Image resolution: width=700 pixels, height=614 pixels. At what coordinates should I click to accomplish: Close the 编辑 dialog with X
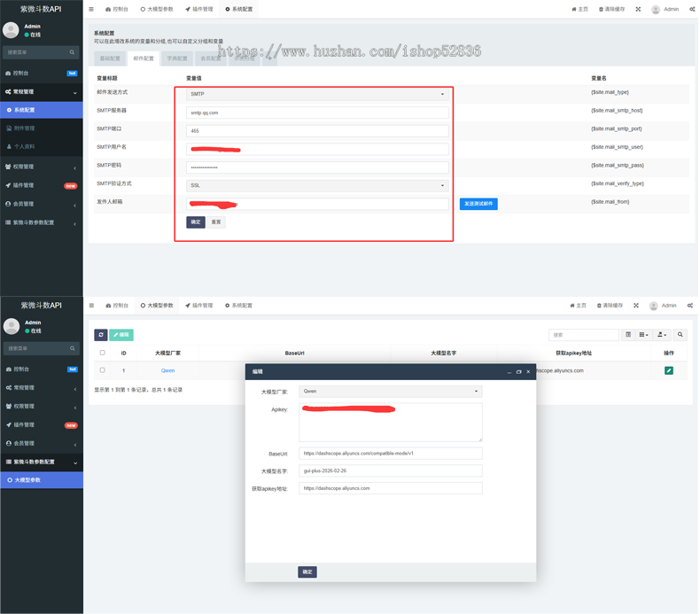coord(528,371)
